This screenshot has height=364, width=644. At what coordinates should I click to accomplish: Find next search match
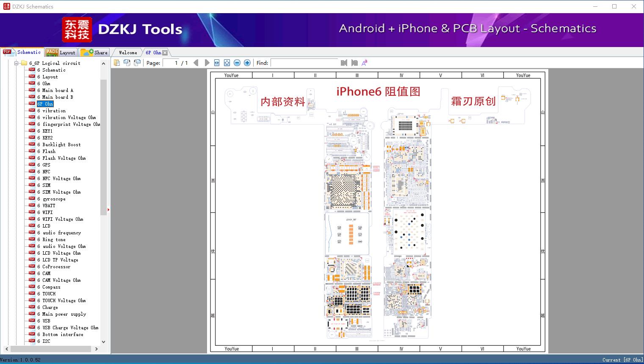(x=354, y=63)
